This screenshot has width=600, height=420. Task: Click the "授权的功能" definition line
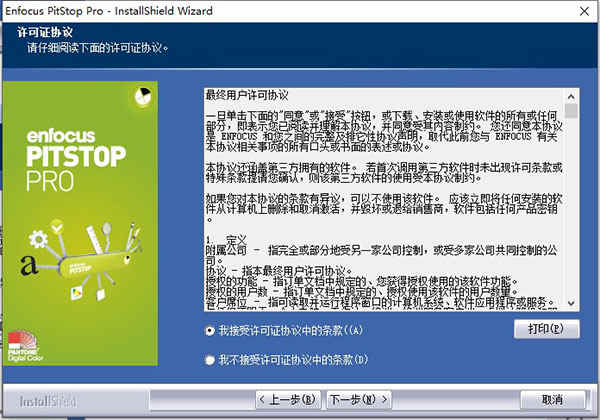click(362, 281)
